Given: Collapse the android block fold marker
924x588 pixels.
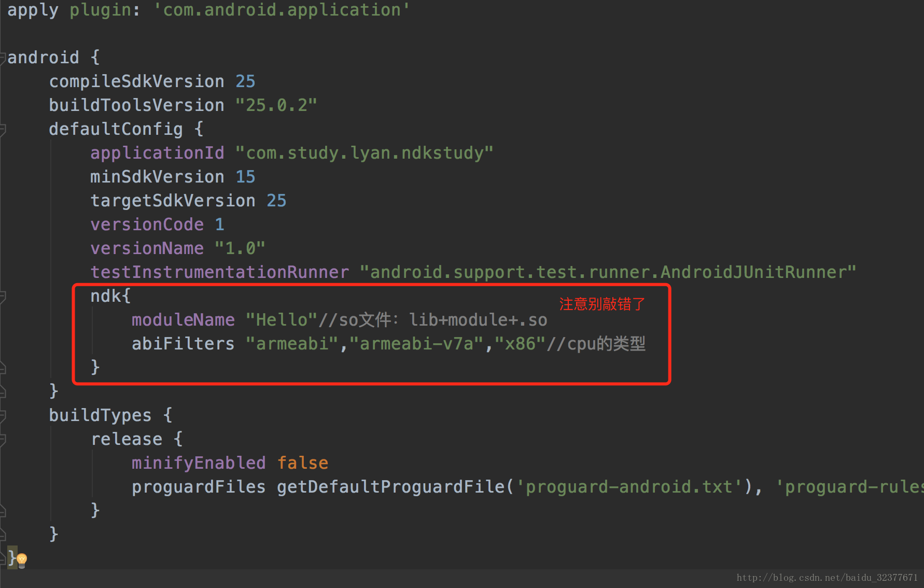Looking at the screenshot, I should click(x=2, y=58).
